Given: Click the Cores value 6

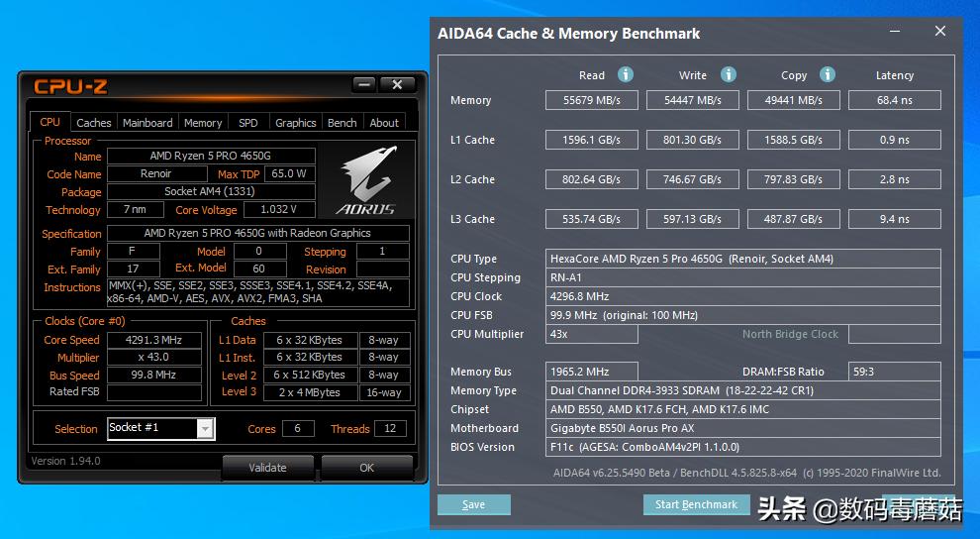Looking at the screenshot, I should click(298, 428).
